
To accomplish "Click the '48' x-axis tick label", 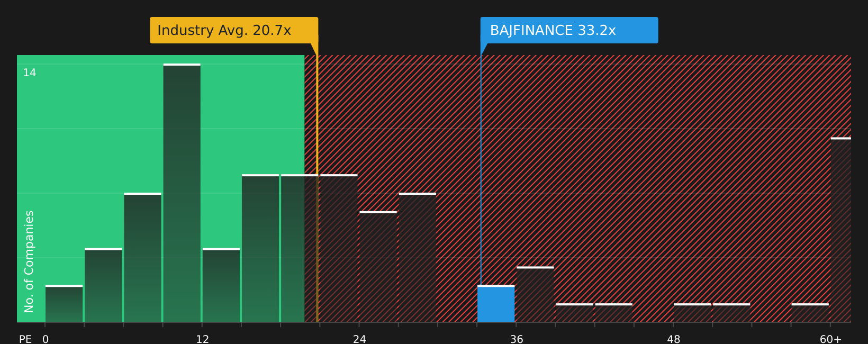I will pos(674,339).
